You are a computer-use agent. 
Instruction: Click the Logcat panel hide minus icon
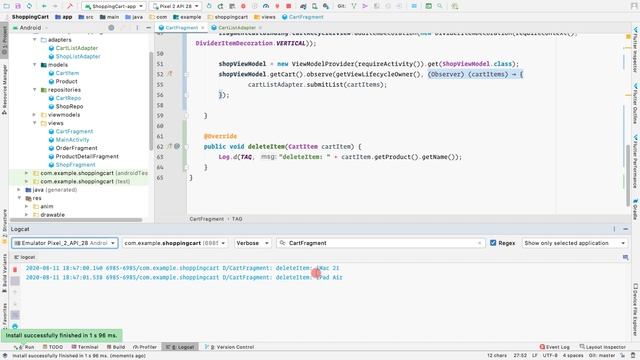625,229
